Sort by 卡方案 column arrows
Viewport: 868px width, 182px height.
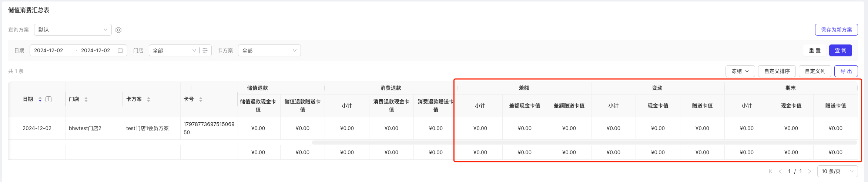[x=148, y=99]
